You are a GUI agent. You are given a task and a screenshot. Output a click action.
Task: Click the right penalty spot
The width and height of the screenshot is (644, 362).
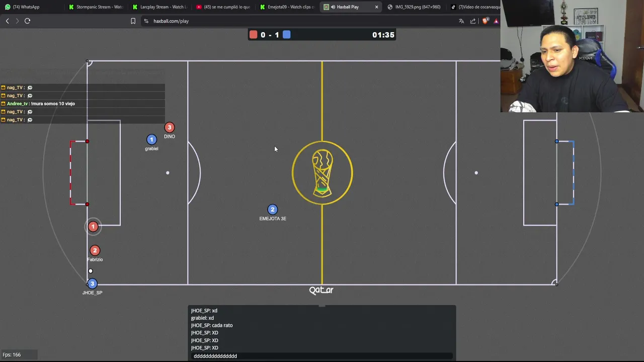click(476, 173)
